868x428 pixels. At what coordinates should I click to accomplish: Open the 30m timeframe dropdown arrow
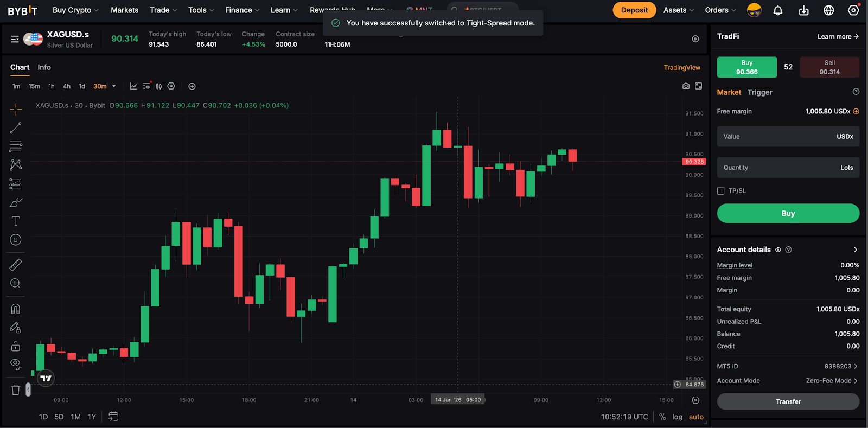tap(114, 86)
